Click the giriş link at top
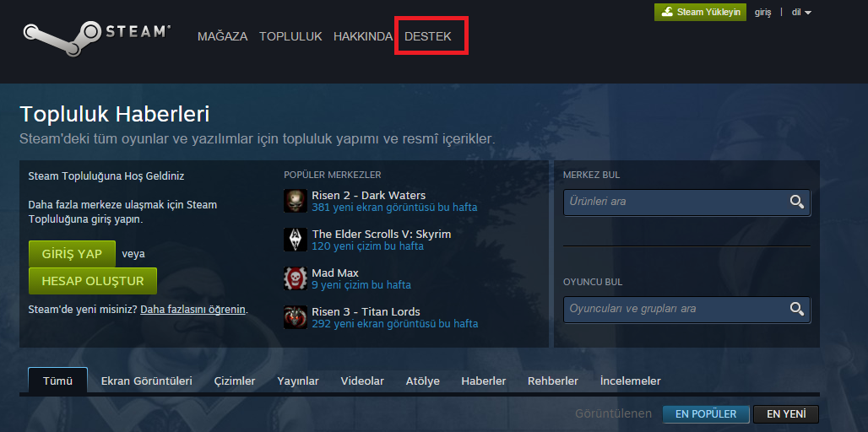 click(x=762, y=12)
